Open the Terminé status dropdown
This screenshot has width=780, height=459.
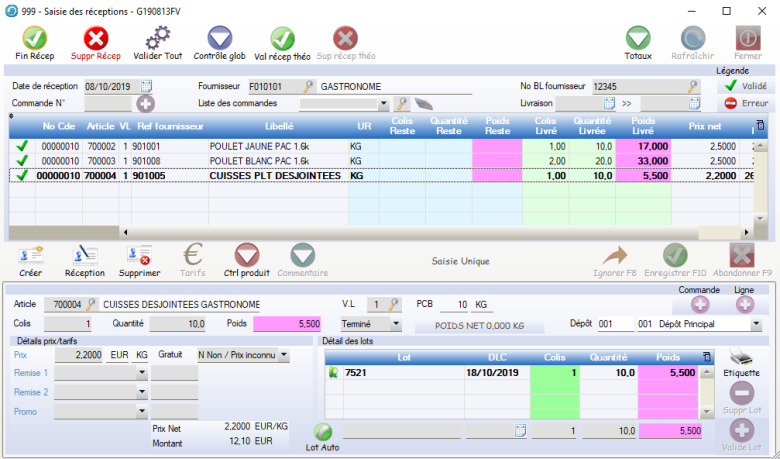pyautogui.click(x=396, y=324)
